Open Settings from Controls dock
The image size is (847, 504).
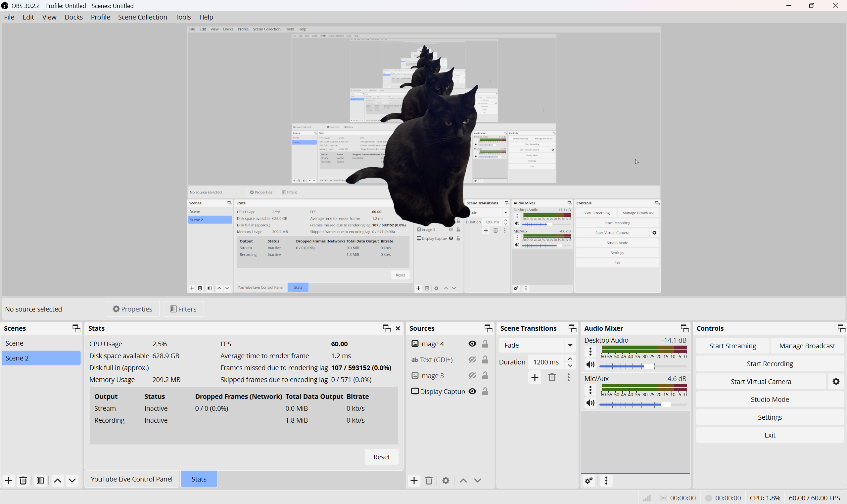point(770,417)
